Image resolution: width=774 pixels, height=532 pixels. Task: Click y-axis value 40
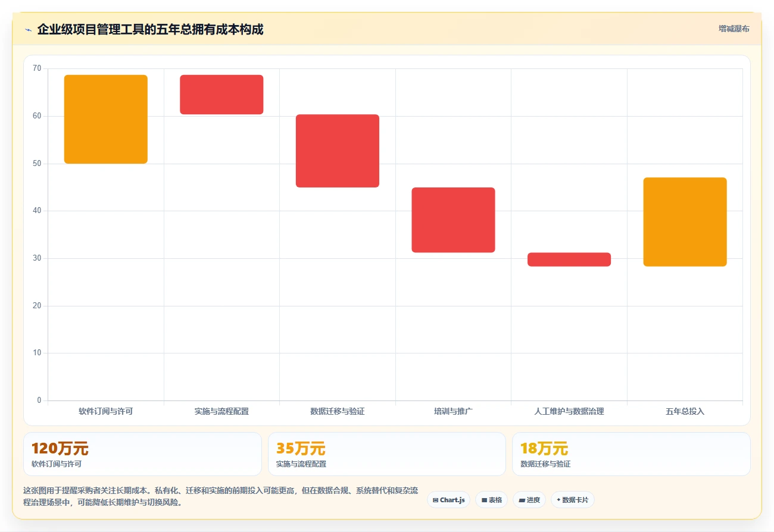[x=37, y=211]
